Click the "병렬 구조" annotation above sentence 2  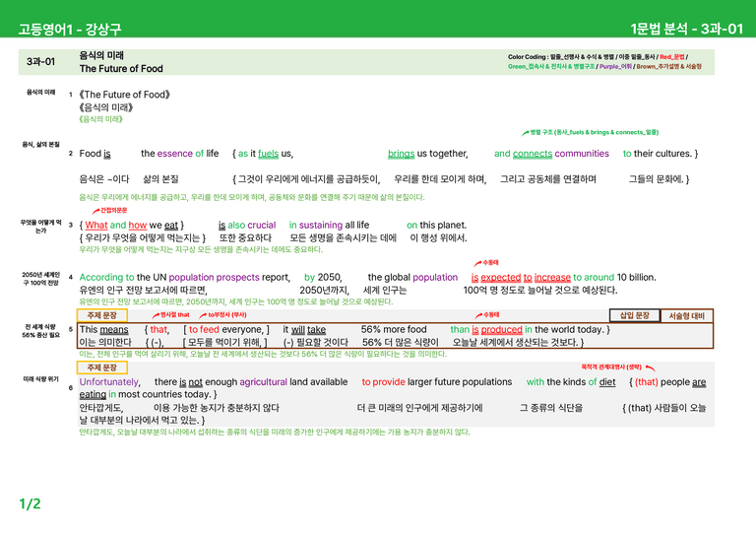(594, 132)
